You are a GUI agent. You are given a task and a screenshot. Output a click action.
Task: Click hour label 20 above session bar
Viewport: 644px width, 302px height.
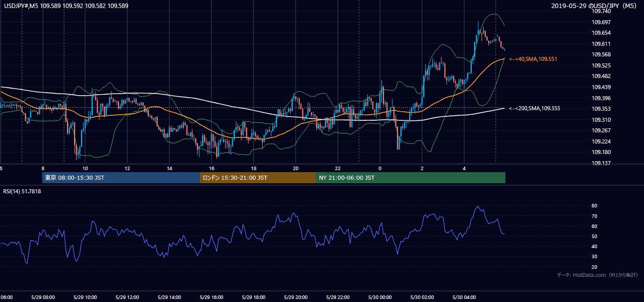(296, 168)
